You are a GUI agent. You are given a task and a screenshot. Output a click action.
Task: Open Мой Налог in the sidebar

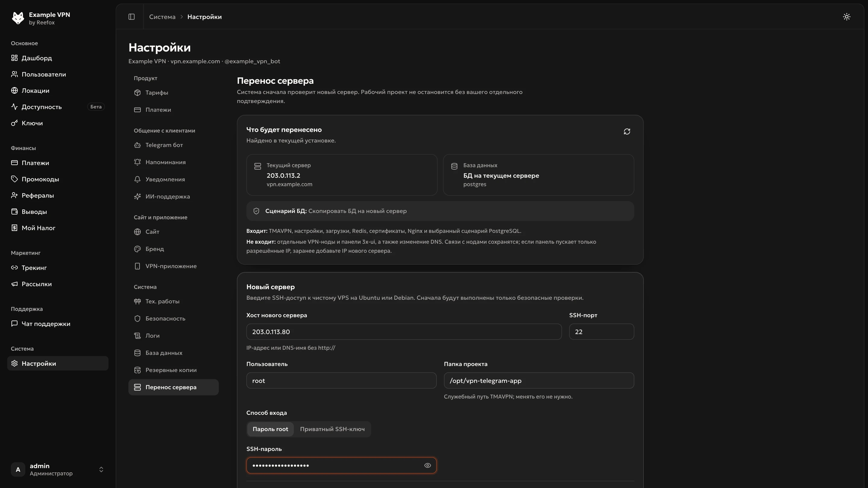pyautogui.click(x=58, y=228)
